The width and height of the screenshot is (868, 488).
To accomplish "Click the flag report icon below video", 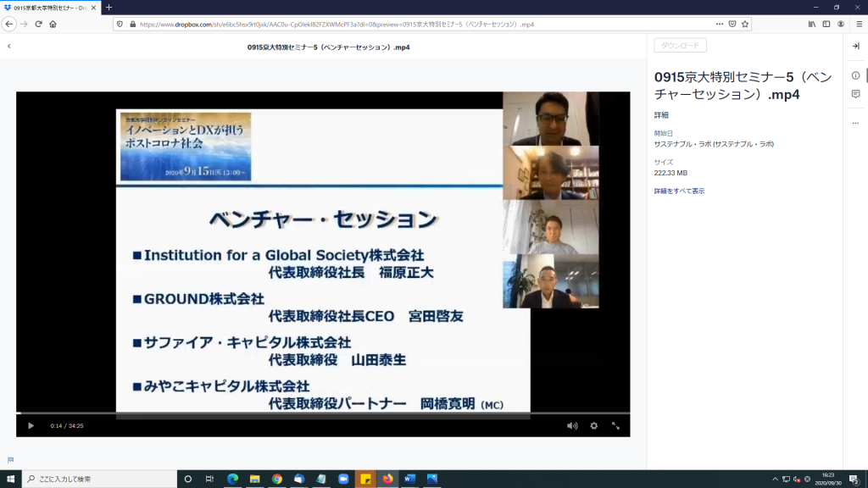I will (x=10, y=460).
